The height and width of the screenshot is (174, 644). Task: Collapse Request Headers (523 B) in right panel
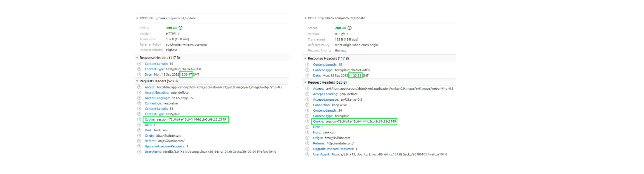(305, 82)
